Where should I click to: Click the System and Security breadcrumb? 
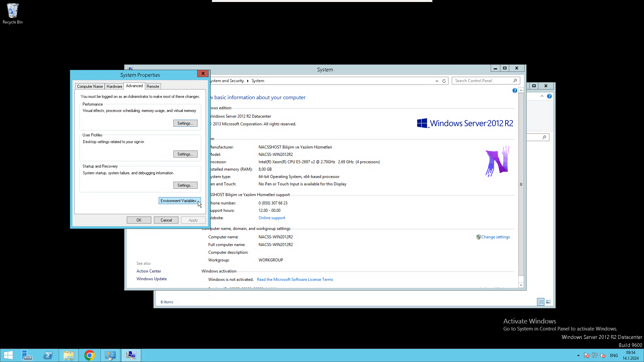point(227,81)
